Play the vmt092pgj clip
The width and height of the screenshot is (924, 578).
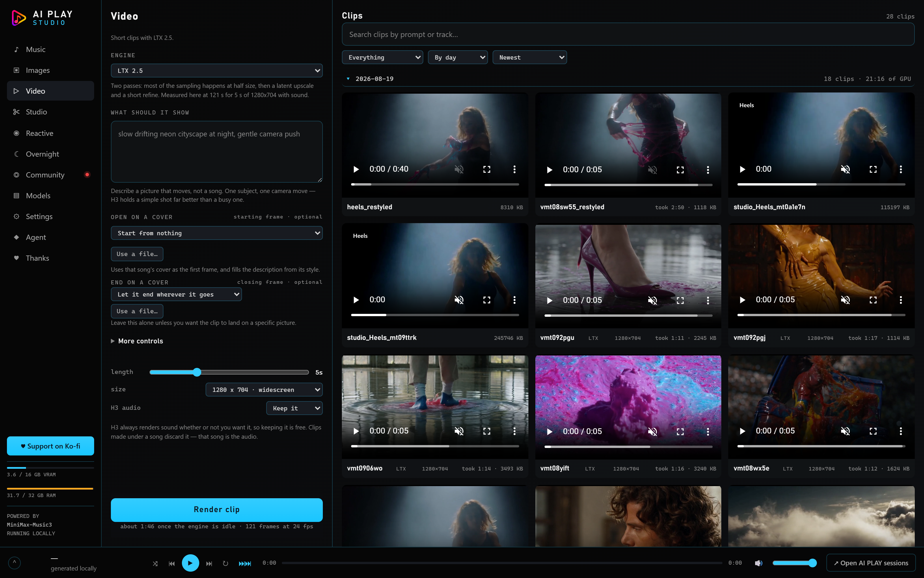point(742,300)
